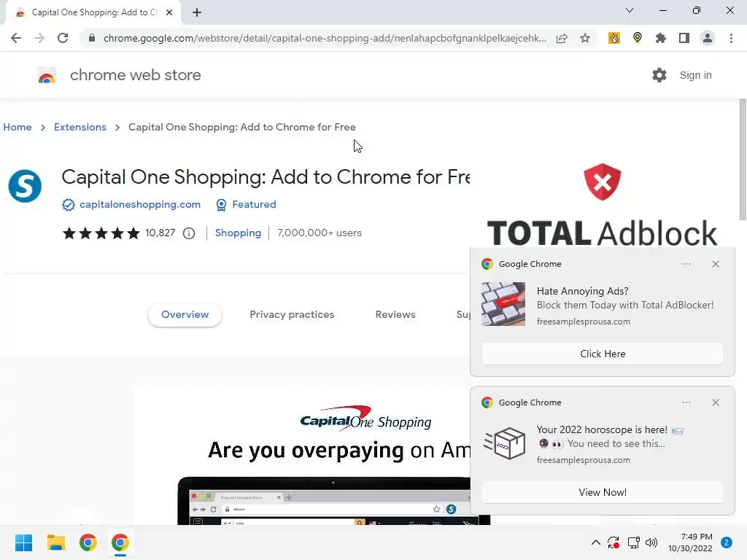Open the yellow extension icon in toolbar
747x560 pixels.
tap(614, 38)
